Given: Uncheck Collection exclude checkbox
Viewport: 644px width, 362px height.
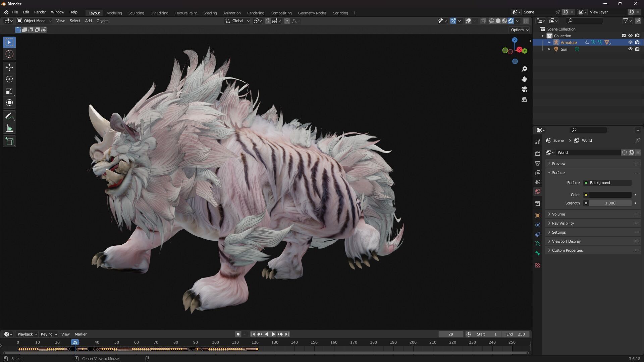Looking at the screenshot, I should pyautogui.click(x=624, y=36).
